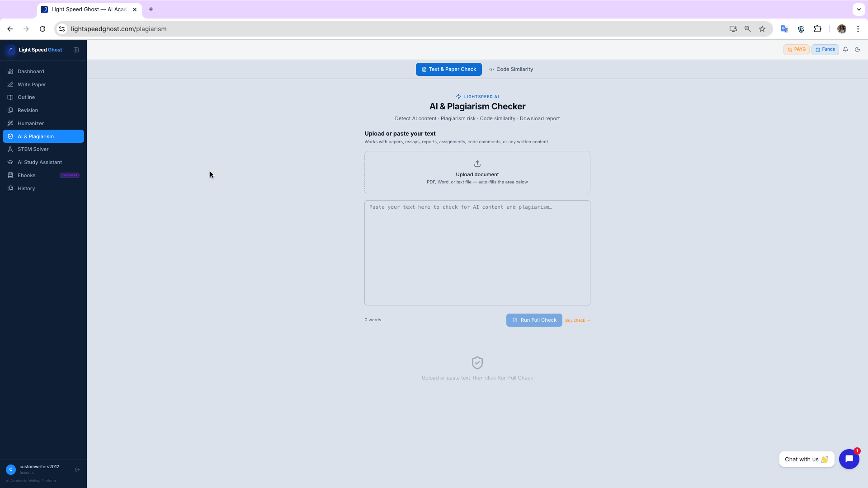Image resolution: width=868 pixels, height=488 pixels.
Task: Expand the tab search dropdown
Action: pyautogui.click(x=859, y=9)
